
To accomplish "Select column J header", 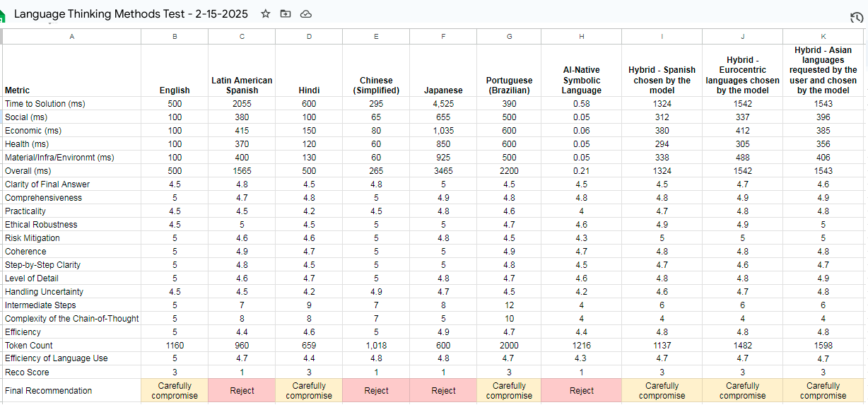I will [743, 37].
